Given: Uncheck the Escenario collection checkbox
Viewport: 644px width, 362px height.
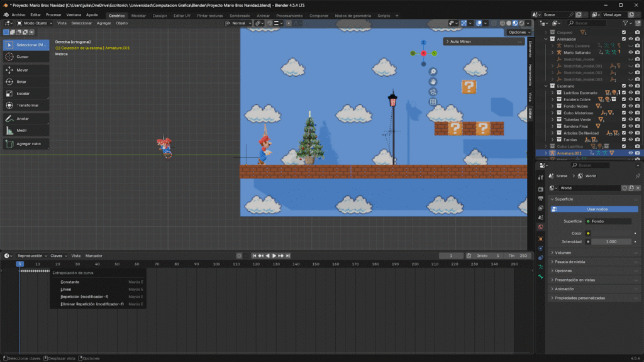Looking at the screenshot, I should (624, 85).
